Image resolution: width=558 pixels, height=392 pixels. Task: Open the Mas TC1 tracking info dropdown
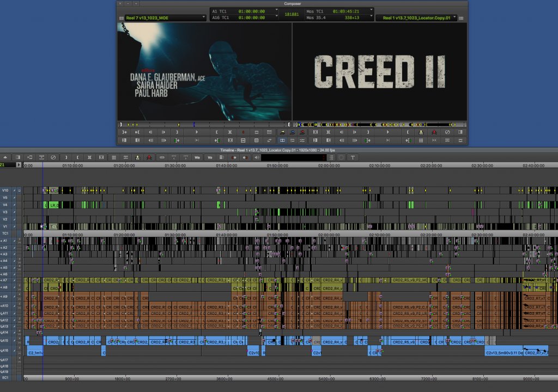[371, 10]
